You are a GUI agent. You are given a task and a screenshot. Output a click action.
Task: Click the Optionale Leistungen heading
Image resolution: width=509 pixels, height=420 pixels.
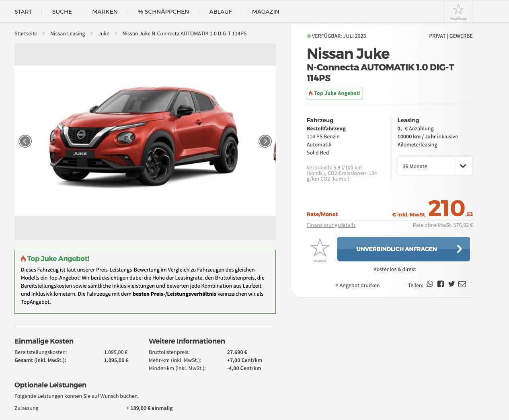[50, 385]
